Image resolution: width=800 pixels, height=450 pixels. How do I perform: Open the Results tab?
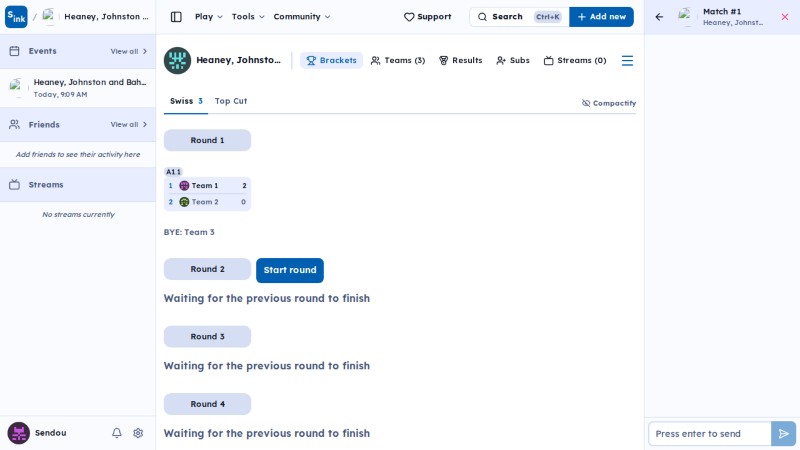click(x=460, y=60)
